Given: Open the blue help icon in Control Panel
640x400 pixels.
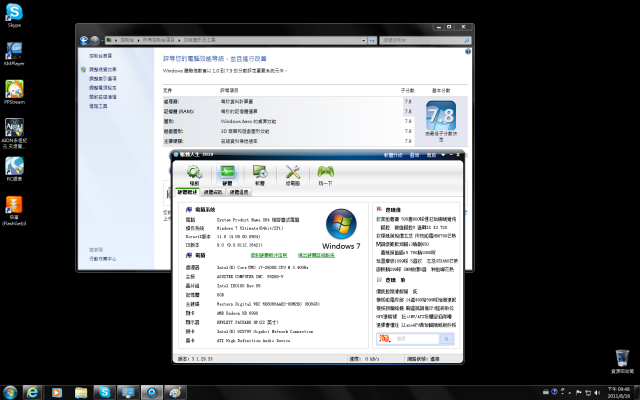Looking at the screenshot, I should click(x=468, y=51).
